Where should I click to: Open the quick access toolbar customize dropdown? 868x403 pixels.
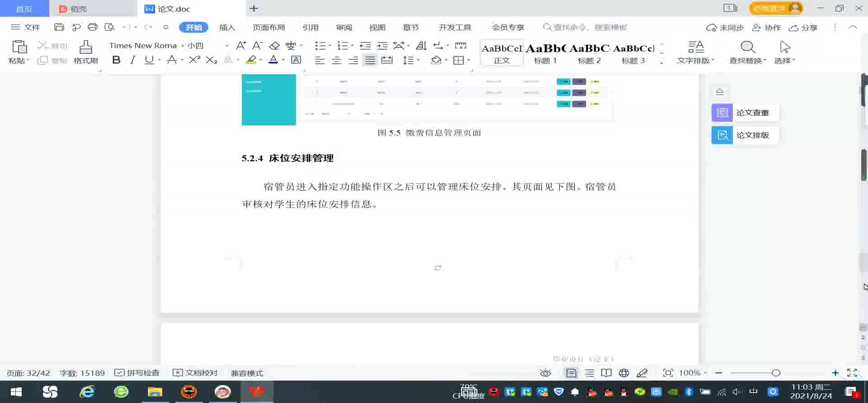coord(166,27)
